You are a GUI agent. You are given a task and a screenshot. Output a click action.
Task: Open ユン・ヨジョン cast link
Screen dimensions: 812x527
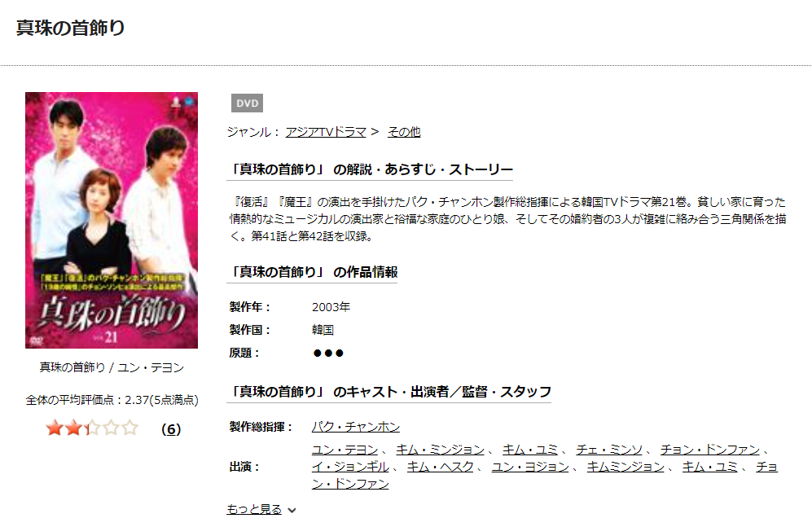[x=530, y=467]
